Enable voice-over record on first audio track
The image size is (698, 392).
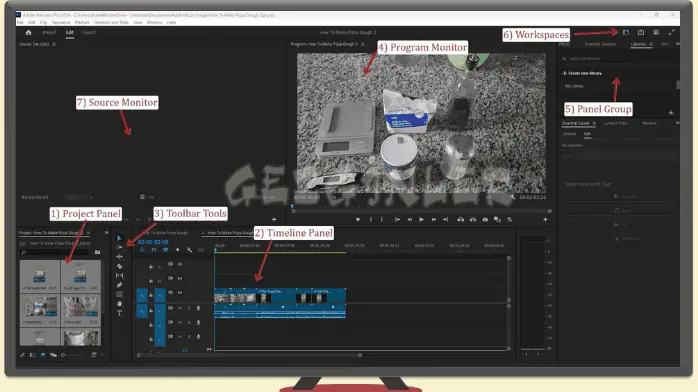[198, 308]
